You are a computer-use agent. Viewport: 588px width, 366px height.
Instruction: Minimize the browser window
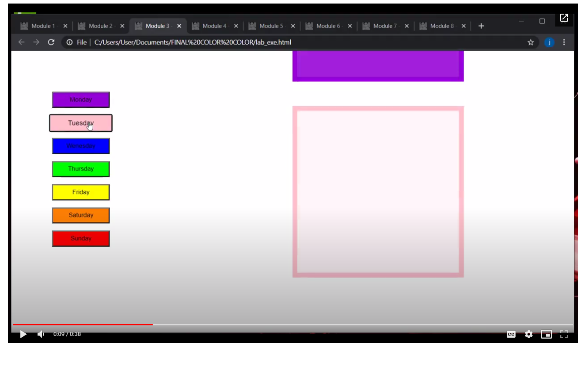521,21
